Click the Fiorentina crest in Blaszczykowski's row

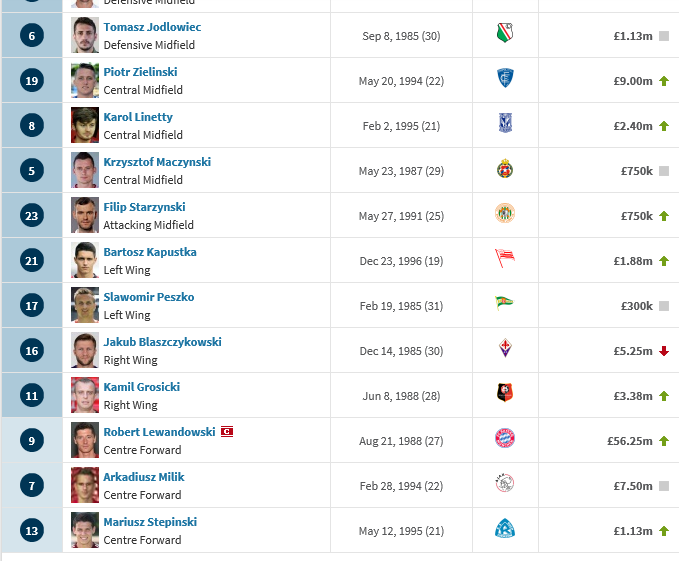point(505,348)
